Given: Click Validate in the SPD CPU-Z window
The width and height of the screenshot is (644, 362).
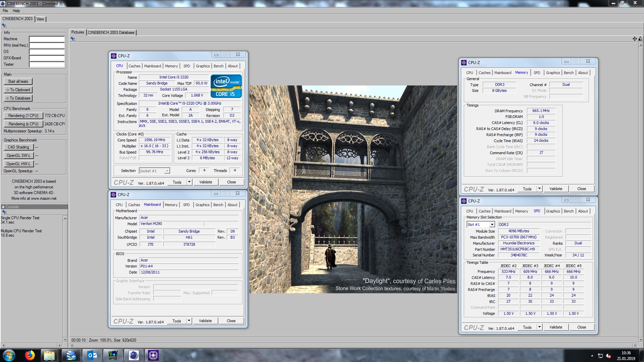Looking at the screenshot, I should (556, 327).
